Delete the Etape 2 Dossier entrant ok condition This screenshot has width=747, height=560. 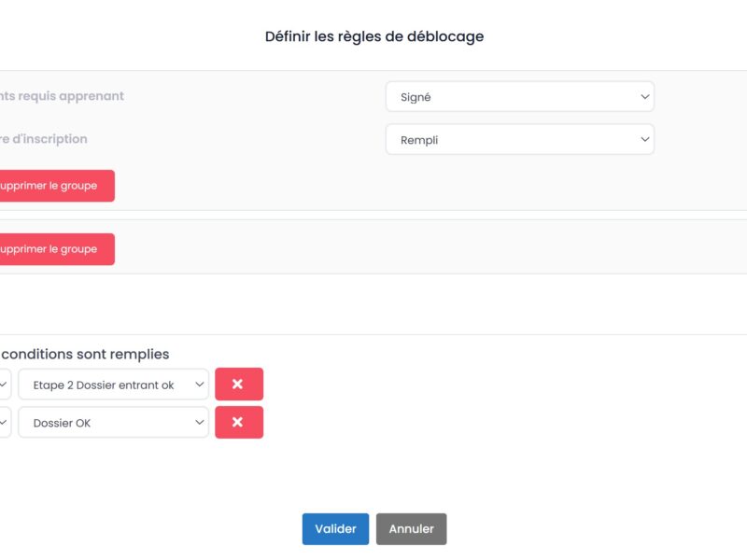click(x=239, y=384)
